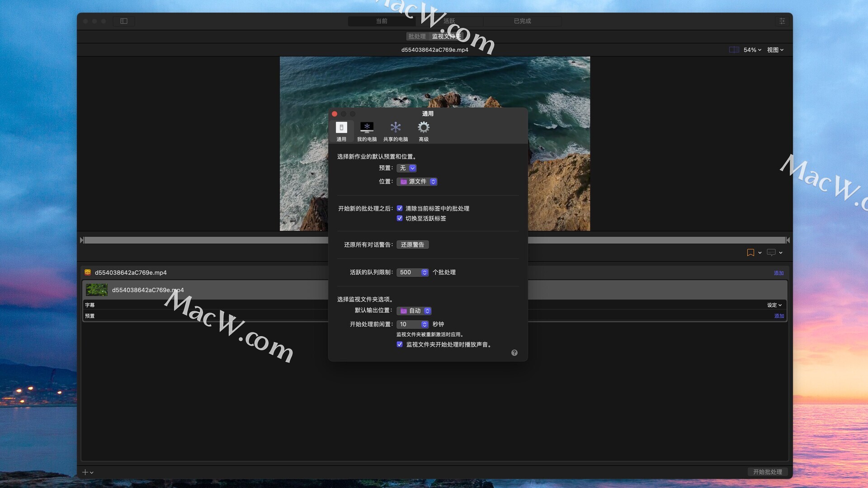Open the 位置 源文件 dropdown
Screen dimensions: 868x488
(x=417, y=182)
